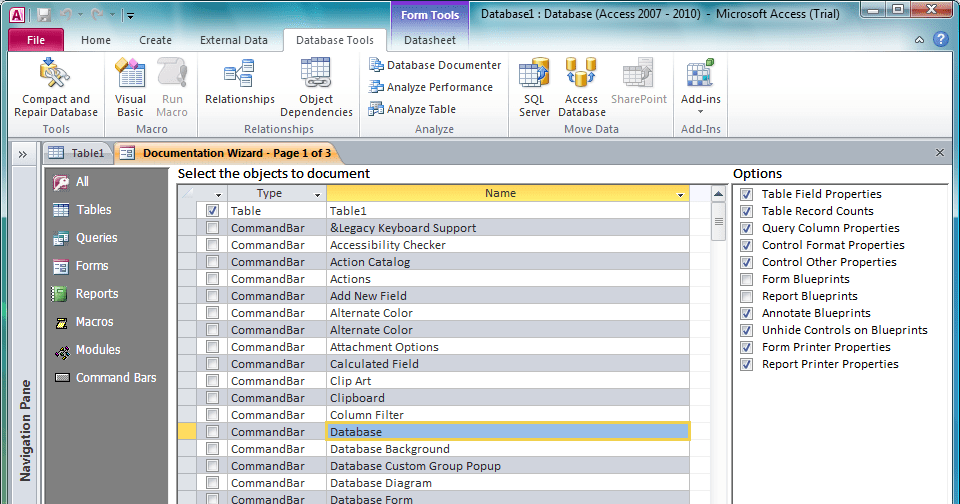Filter list to Macros
Image resolution: width=960 pixels, height=504 pixels.
click(x=82, y=322)
